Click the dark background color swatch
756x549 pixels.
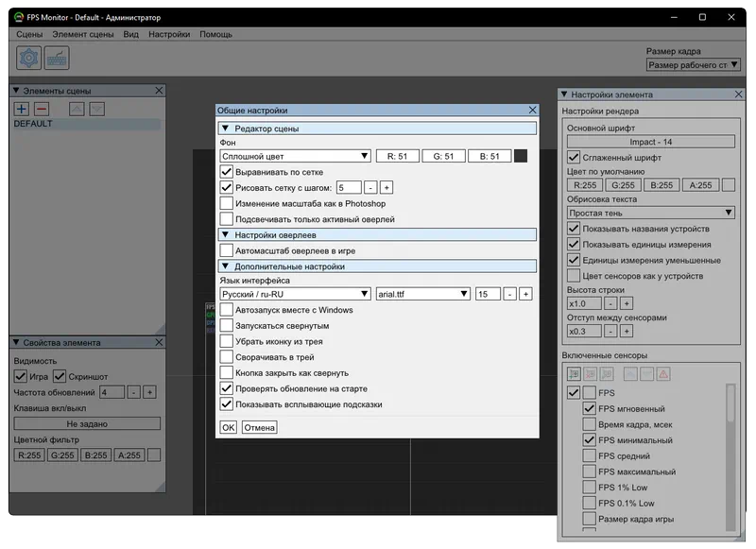tap(521, 156)
